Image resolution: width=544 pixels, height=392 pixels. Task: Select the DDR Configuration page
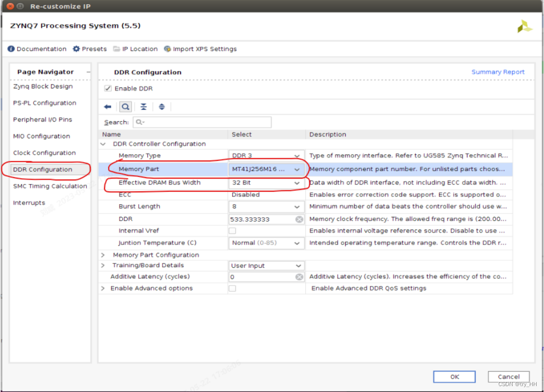[x=43, y=169]
